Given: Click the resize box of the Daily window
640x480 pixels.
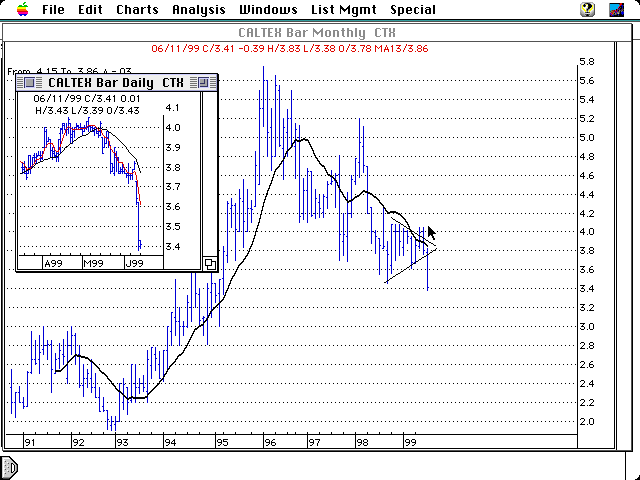Looking at the screenshot, I should (210, 264).
